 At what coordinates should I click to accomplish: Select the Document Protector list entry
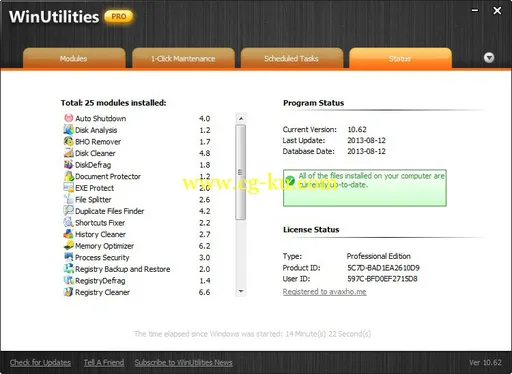click(x=137, y=176)
